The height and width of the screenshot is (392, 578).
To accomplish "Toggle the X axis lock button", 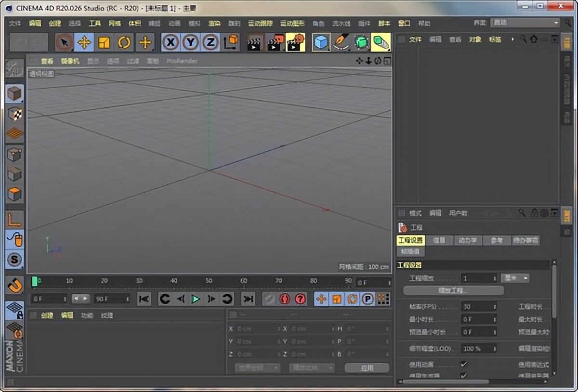I will point(170,42).
